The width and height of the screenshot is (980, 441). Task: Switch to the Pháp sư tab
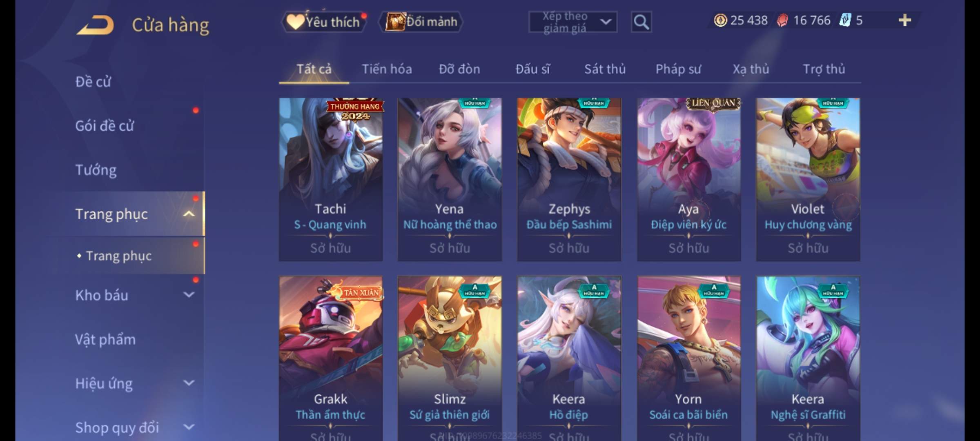pyautogui.click(x=678, y=69)
